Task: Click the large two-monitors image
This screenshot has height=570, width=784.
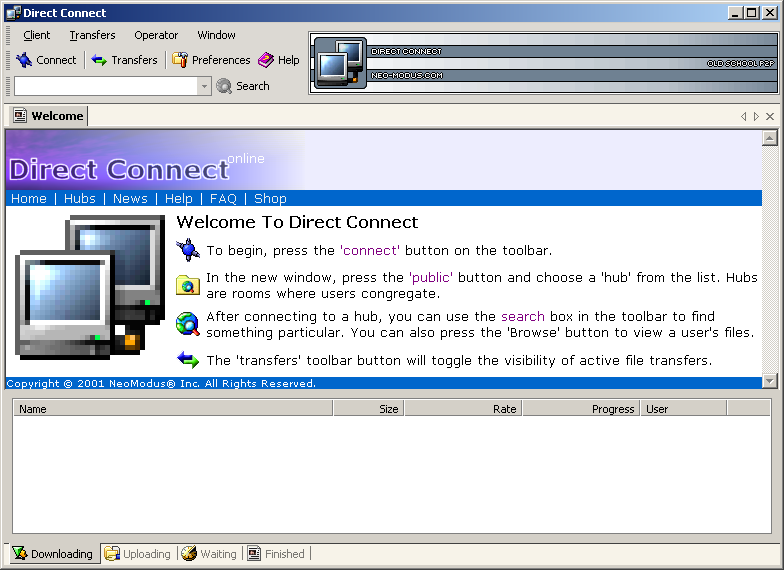Action: (90, 288)
